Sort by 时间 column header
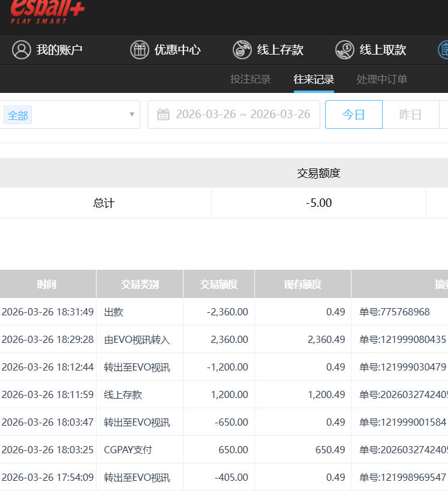The height and width of the screenshot is (491, 448). click(x=47, y=284)
